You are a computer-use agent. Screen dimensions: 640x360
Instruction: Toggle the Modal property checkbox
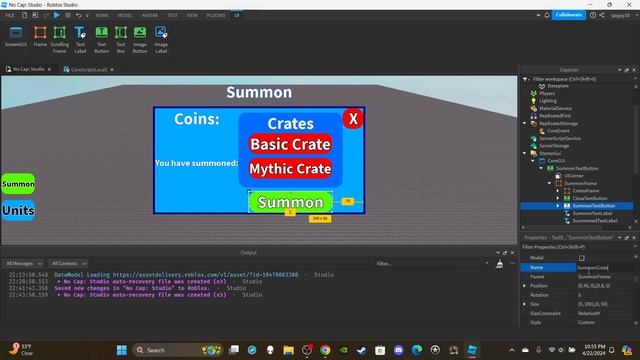pos(582,258)
